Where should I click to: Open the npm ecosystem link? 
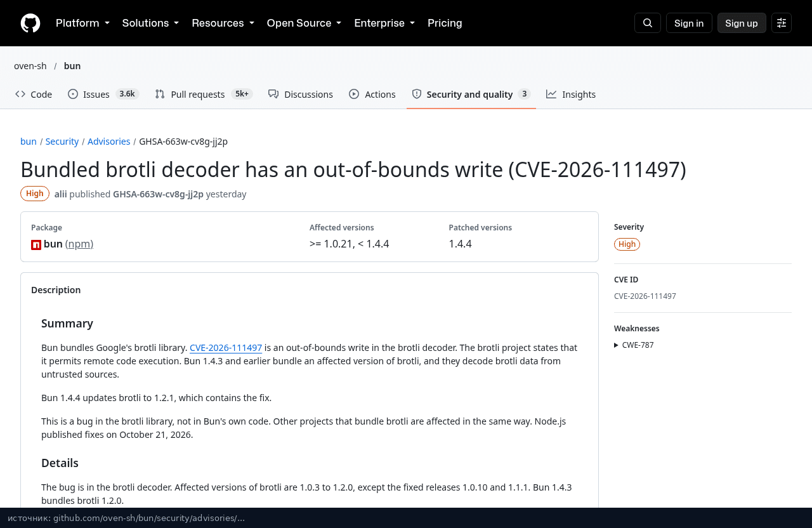click(x=79, y=244)
